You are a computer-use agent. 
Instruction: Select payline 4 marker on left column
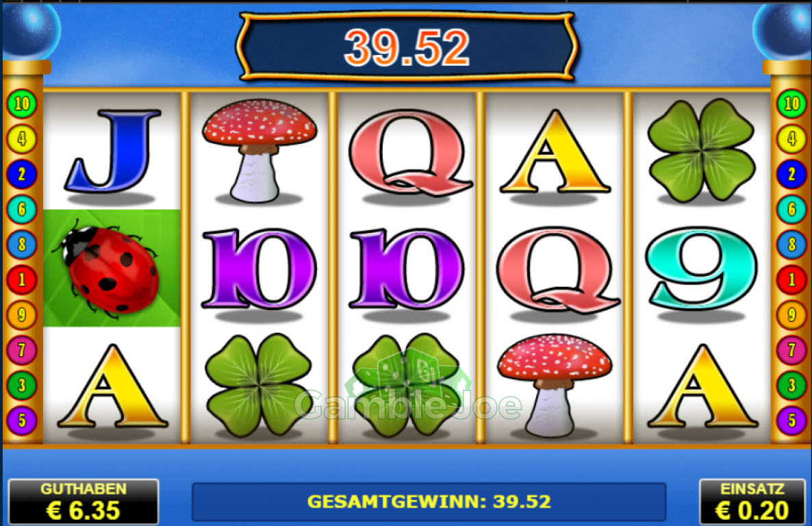tap(22, 139)
